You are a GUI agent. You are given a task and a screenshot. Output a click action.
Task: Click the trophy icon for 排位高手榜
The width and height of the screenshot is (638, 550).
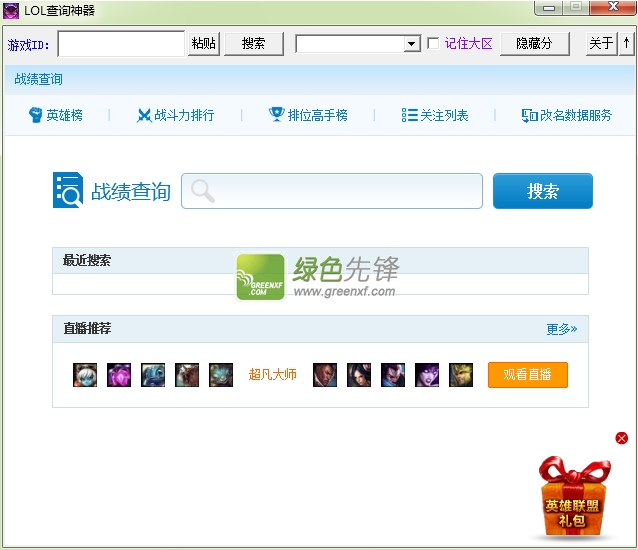pos(277,114)
